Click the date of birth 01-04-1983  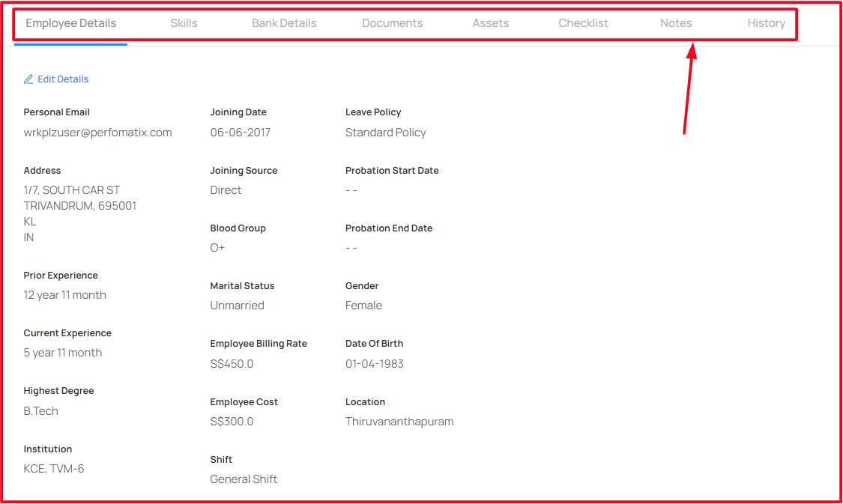374,364
